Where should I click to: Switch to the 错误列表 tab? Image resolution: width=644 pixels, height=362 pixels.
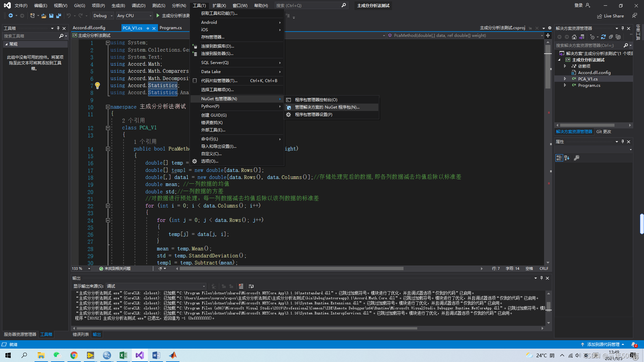point(81,335)
